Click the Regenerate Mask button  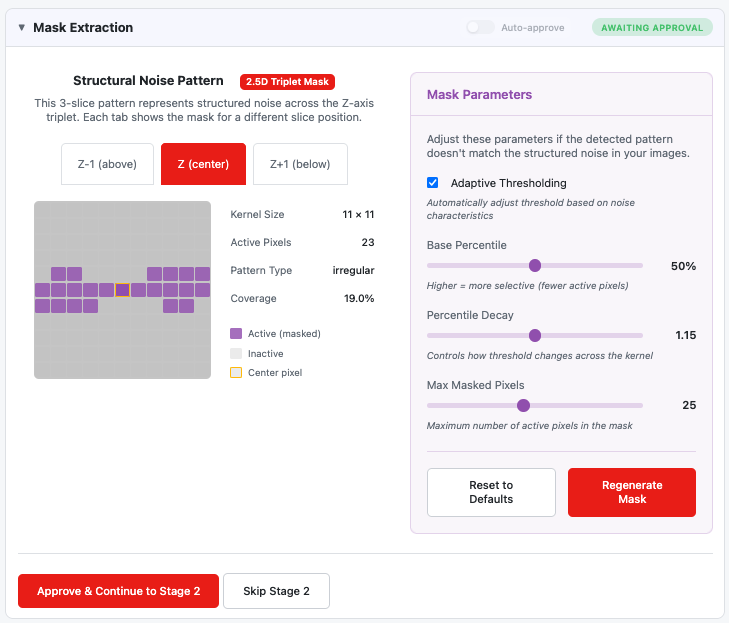pyautogui.click(x=632, y=492)
